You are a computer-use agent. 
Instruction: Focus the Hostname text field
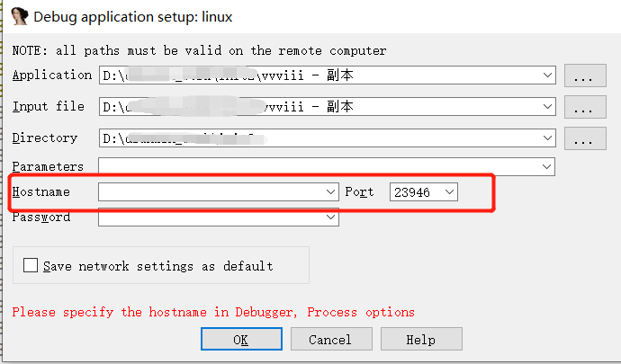click(x=211, y=192)
